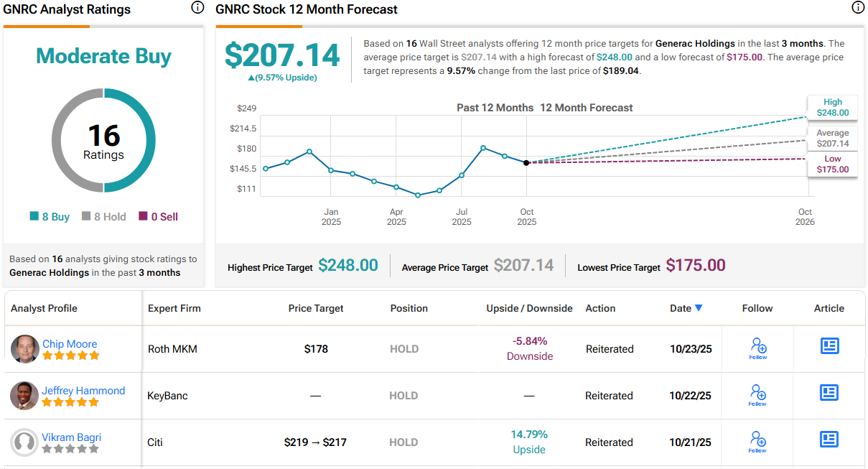This screenshot has width=868, height=469.
Task: Open article for Chip Moore's rating
Action: (x=829, y=346)
